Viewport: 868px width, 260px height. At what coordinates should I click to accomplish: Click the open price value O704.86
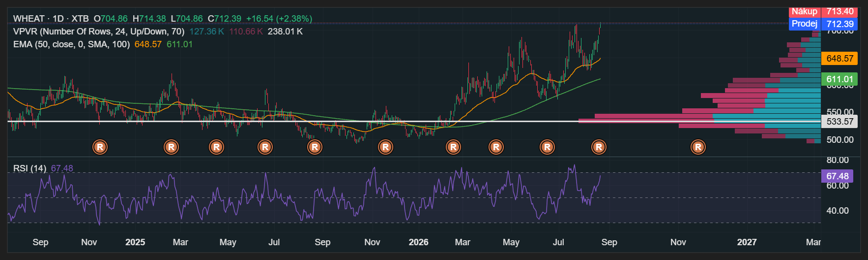(x=111, y=19)
